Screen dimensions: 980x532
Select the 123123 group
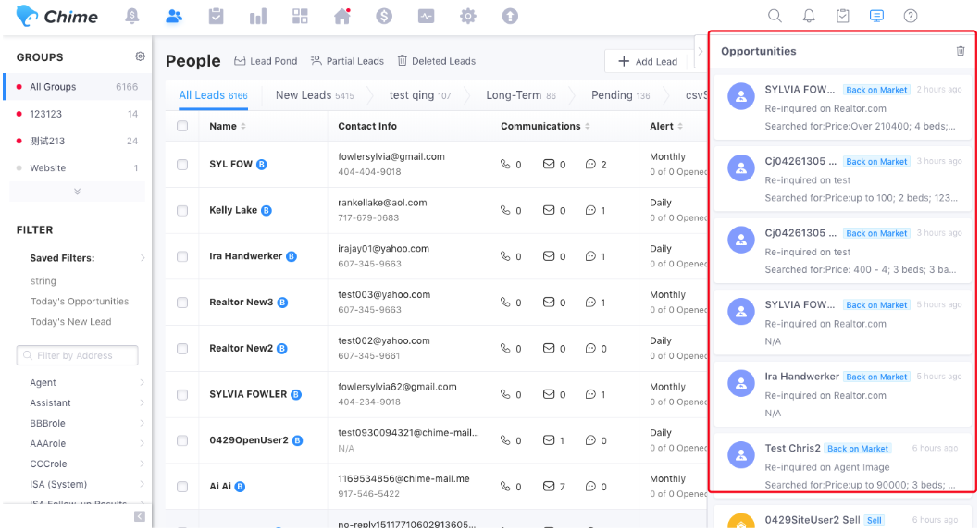tap(78, 114)
